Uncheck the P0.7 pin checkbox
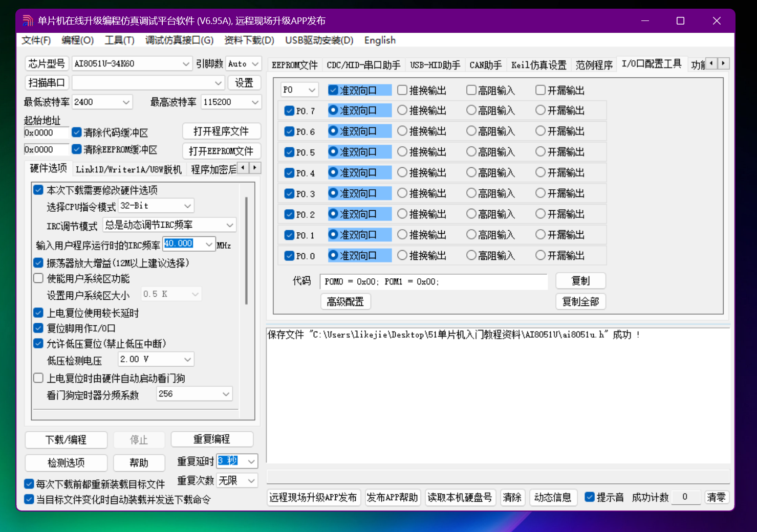This screenshot has height=532, width=757. (289, 111)
